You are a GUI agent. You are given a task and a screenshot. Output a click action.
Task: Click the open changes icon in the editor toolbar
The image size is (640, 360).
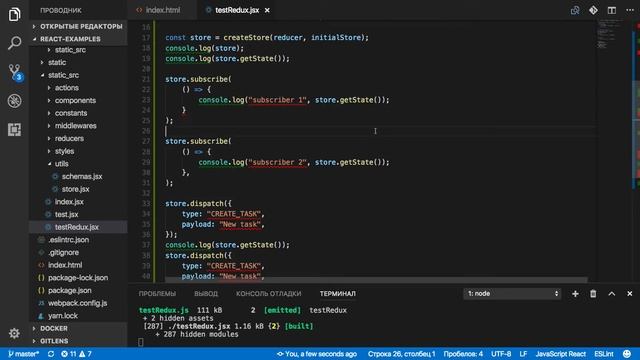[x=575, y=10]
